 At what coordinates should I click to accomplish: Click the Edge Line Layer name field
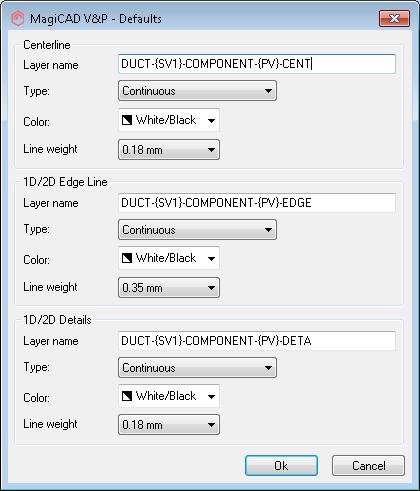(x=257, y=203)
